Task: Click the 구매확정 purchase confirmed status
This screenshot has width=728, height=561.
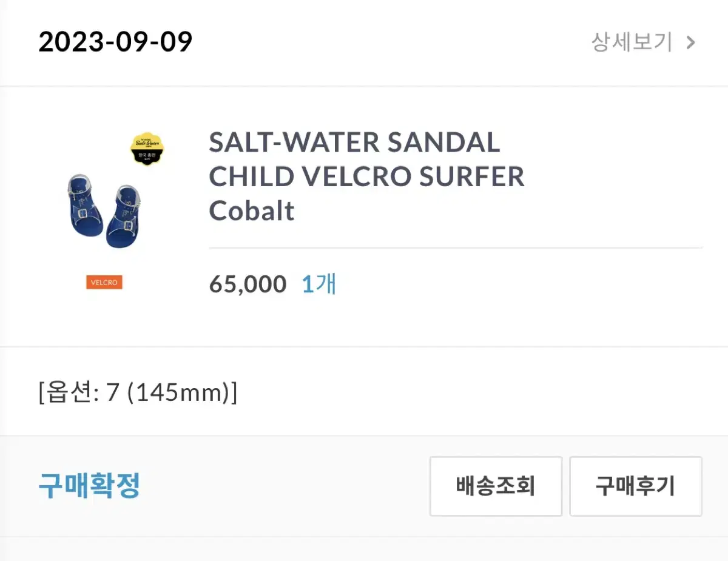Action: click(x=90, y=486)
